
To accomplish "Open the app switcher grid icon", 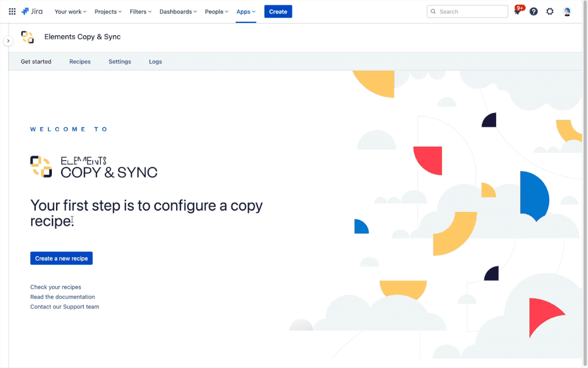I will (12, 12).
